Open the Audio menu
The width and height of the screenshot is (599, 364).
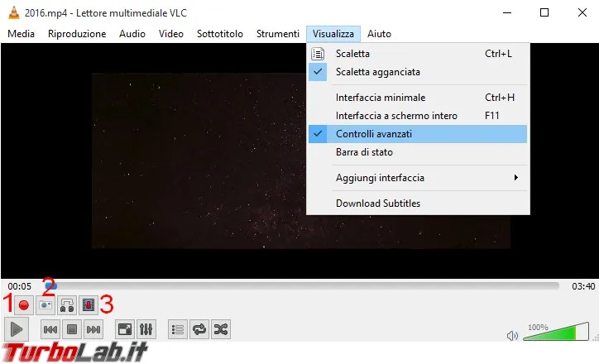pos(132,34)
